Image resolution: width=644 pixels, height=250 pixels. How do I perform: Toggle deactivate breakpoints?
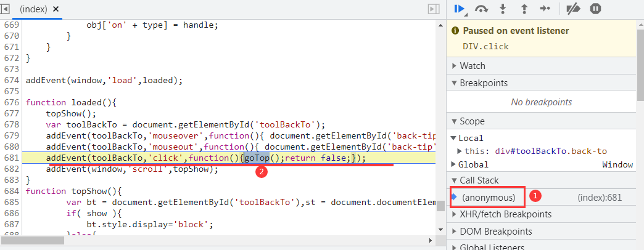(574, 9)
